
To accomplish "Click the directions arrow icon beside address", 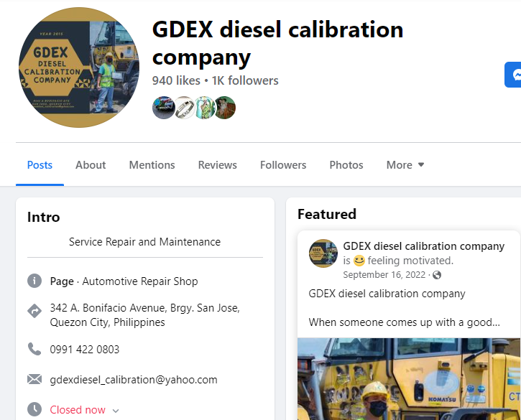I will [x=34, y=311].
